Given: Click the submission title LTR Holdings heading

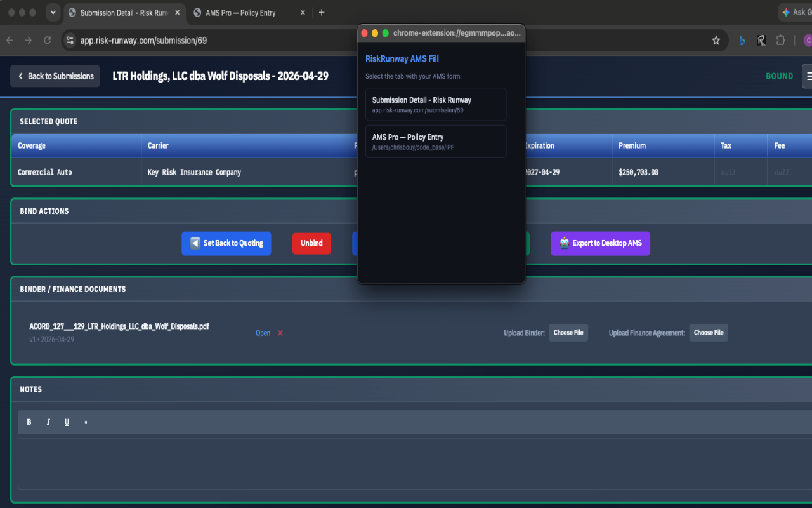Looking at the screenshot, I should (220, 76).
